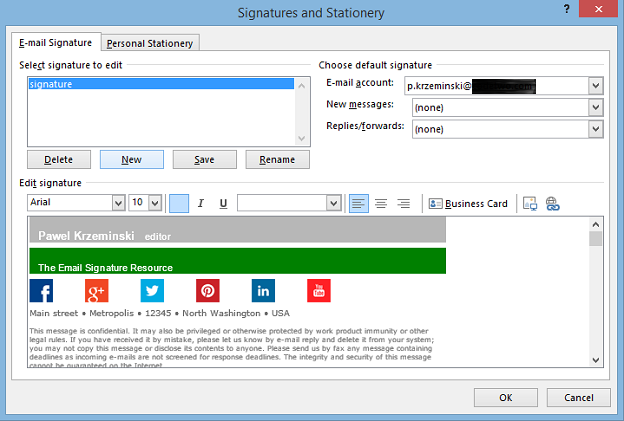Toggle underline formatting
The height and width of the screenshot is (421, 624).
[223, 203]
